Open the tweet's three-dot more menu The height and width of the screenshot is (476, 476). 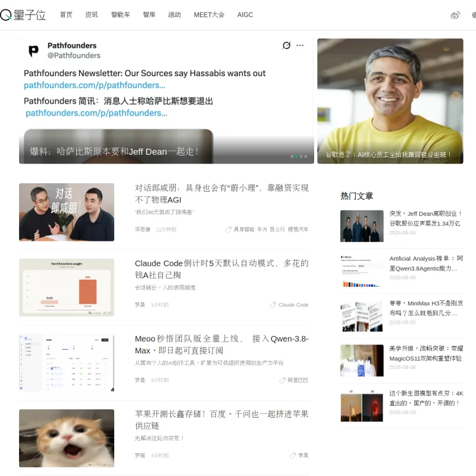point(300,45)
